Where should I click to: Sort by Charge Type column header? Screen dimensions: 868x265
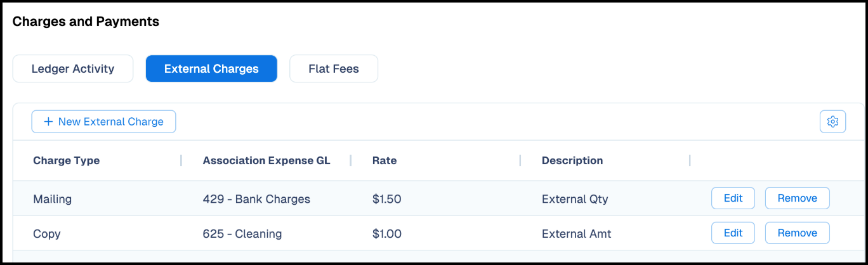click(x=67, y=160)
